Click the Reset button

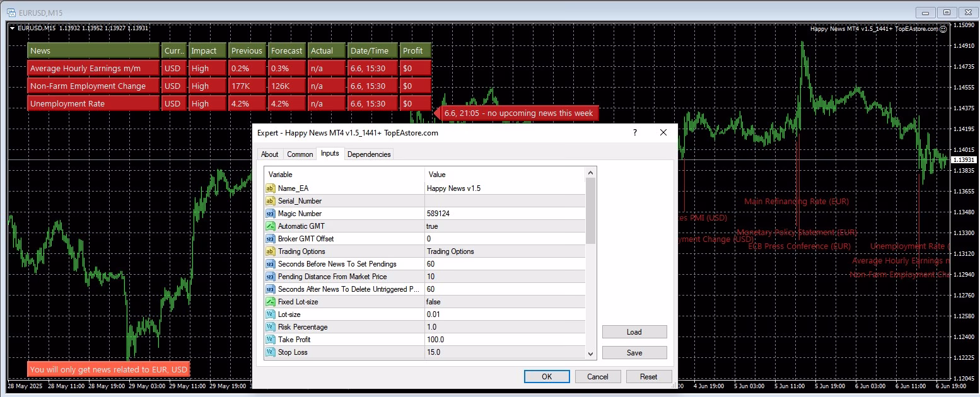point(649,376)
